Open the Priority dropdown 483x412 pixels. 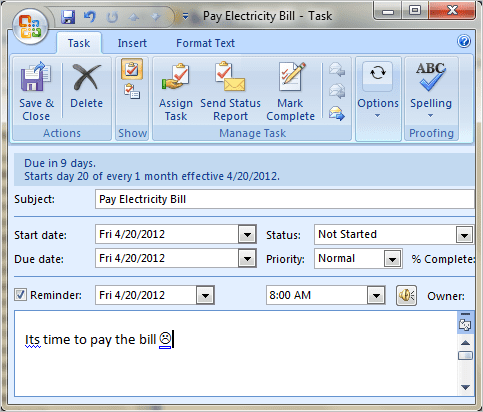tap(392, 259)
